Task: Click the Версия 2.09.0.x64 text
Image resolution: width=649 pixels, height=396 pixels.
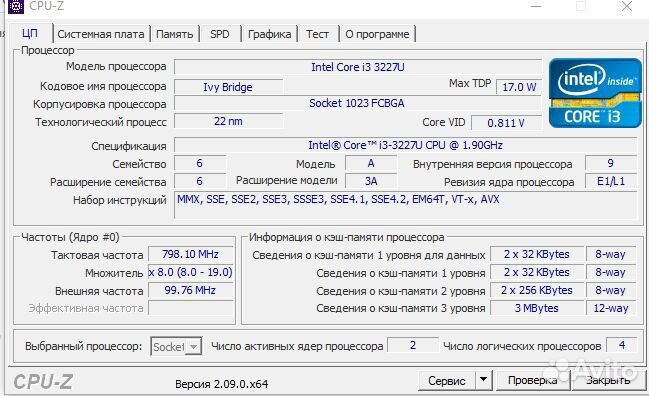Action: click(x=221, y=384)
